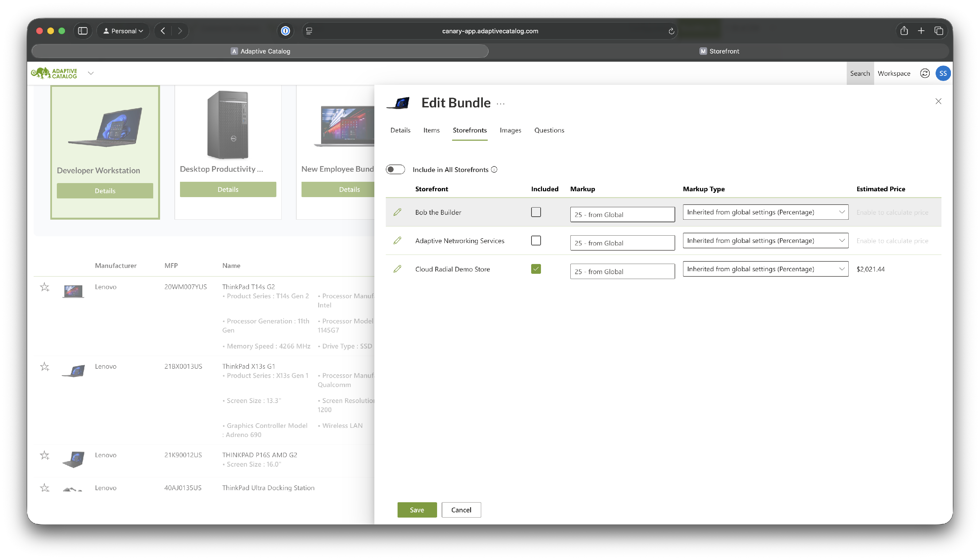The width and height of the screenshot is (980, 560).
Task: Favorite the ThinkPad T14s G2 star icon
Action: tap(45, 287)
